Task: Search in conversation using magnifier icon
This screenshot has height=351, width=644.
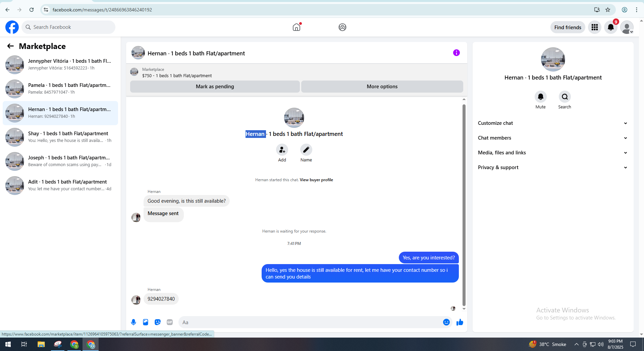Action: point(565,97)
